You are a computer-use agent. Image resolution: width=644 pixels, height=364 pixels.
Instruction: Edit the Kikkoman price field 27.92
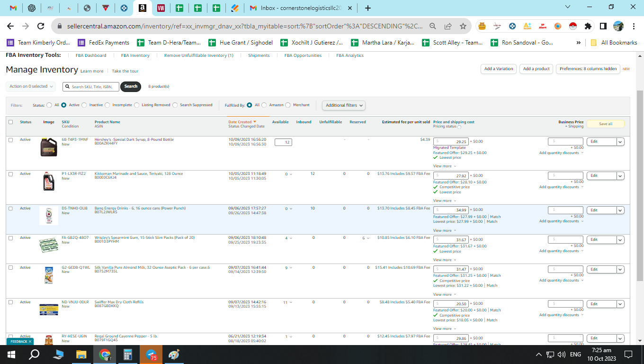point(451,176)
